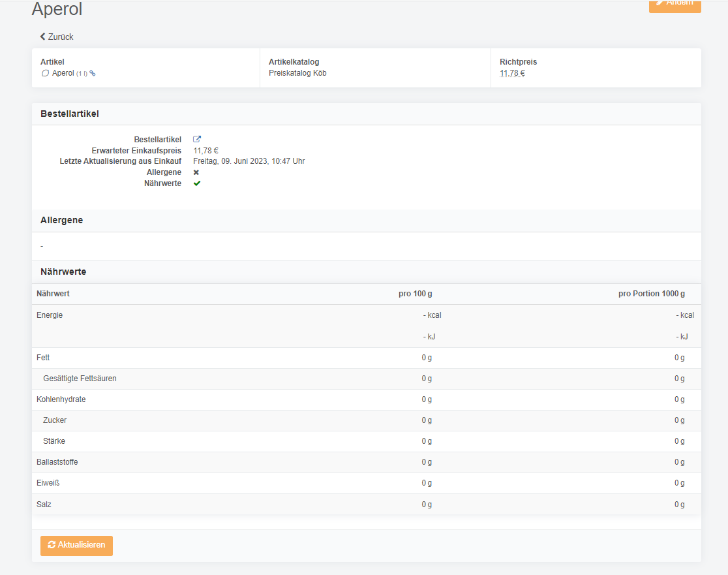Click Preiskatalog Köb catalog text
The width and height of the screenshot is (728, 575).
pyautogui.click(x=297, y=73)
